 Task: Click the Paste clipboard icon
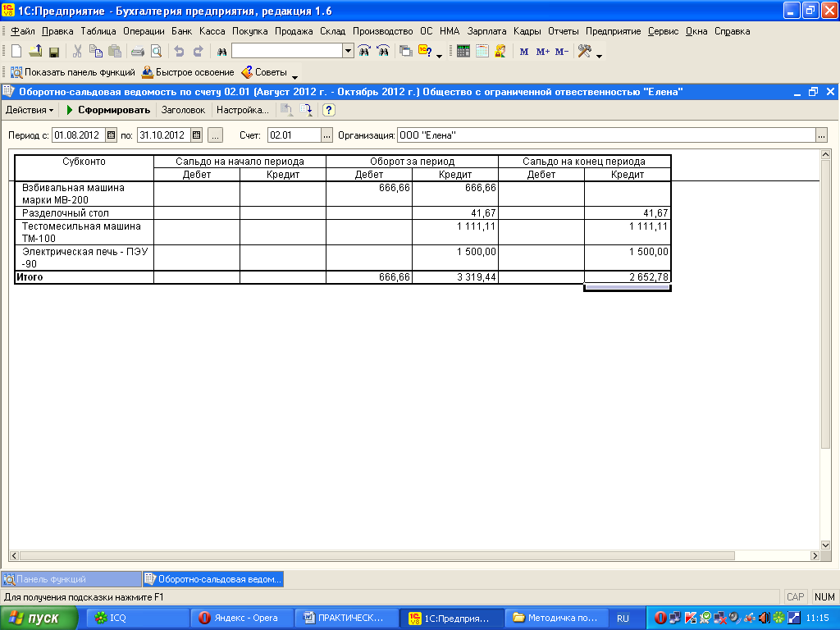point(115,52)
